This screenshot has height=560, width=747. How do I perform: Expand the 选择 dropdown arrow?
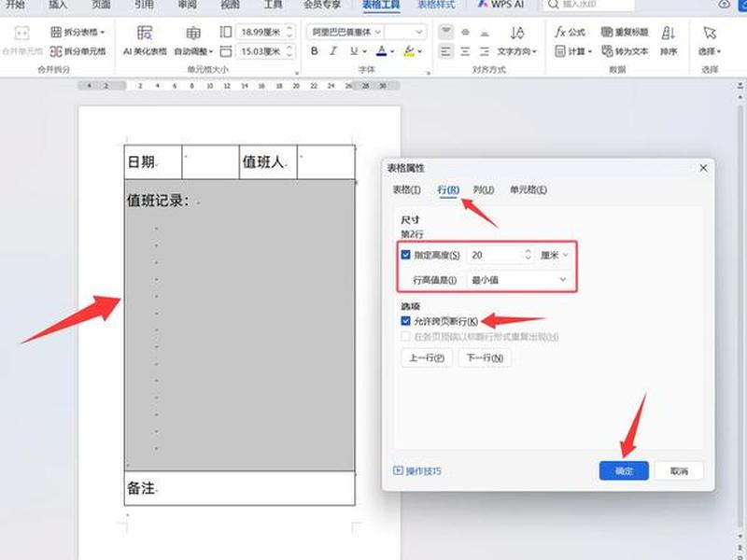point(718,51)
